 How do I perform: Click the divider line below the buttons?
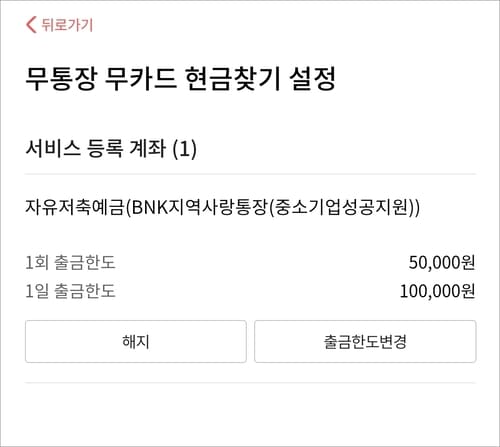(250, 383)
